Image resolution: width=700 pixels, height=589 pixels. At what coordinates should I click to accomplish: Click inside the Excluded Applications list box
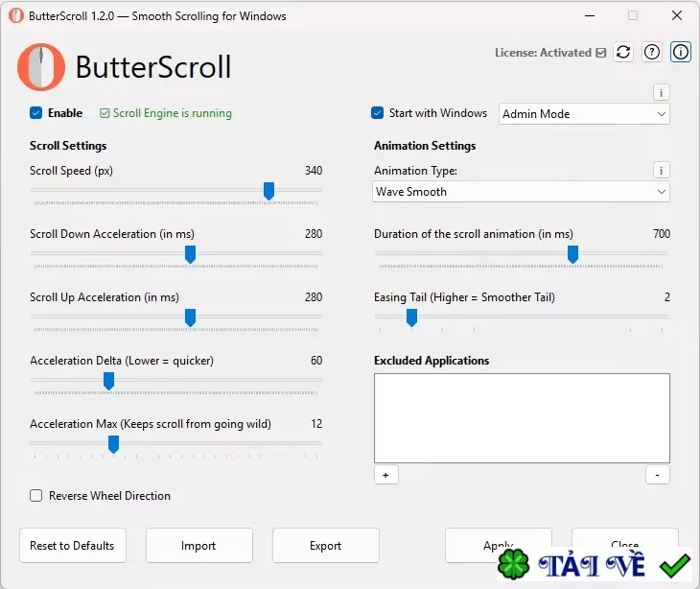(522, 418)
